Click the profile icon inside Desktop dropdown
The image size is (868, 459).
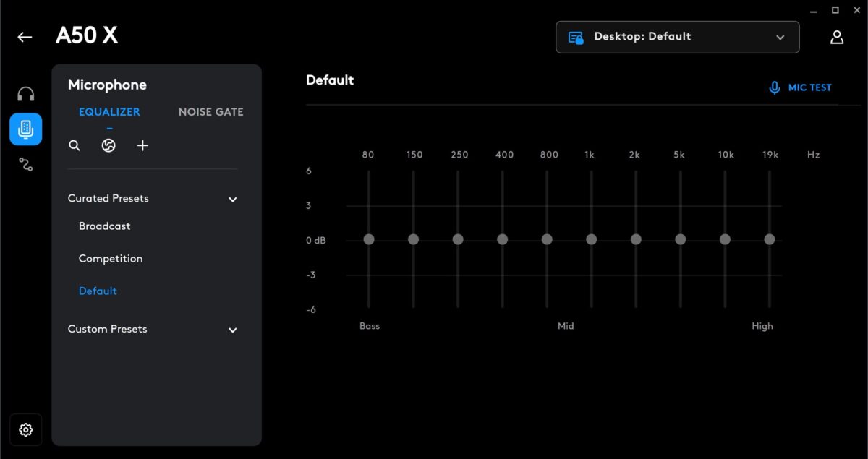point(576,38)
